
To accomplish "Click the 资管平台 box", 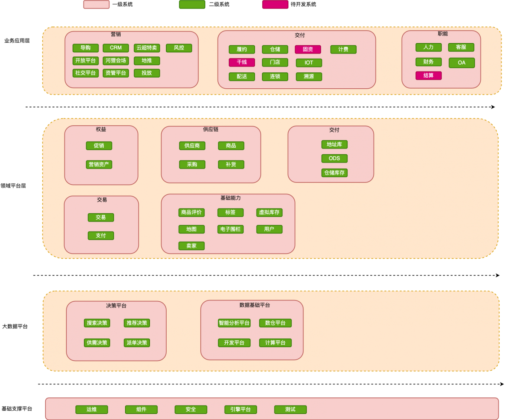I will (116, 73).
